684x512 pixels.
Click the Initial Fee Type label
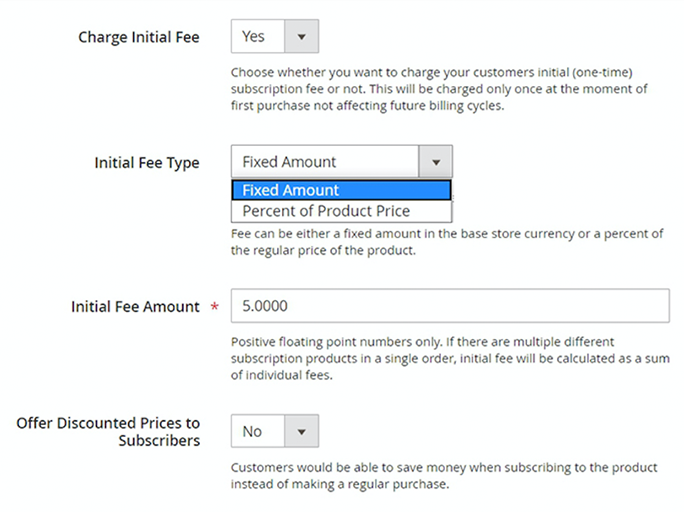click(x=147, y=162)
